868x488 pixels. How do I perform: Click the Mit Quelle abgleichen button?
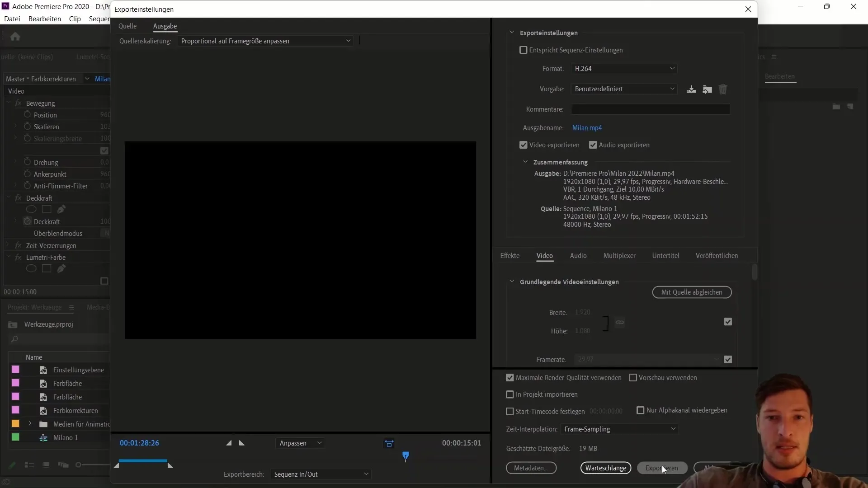pyautogui.click(x=692, y=292)
